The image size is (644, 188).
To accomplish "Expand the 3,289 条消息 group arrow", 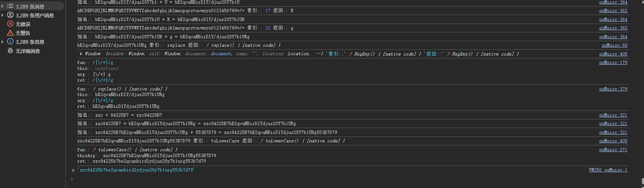I will coord(3,6).
